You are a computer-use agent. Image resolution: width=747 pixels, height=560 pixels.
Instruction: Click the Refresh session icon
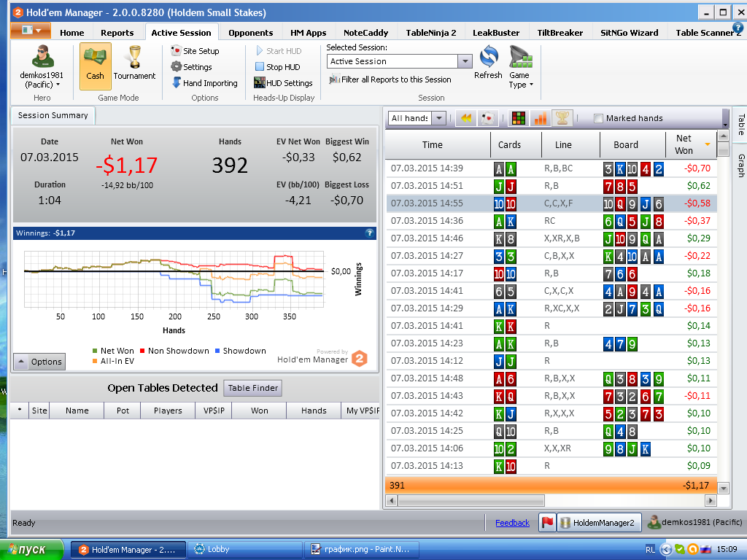pyautogui.click(x=488, y=63)
